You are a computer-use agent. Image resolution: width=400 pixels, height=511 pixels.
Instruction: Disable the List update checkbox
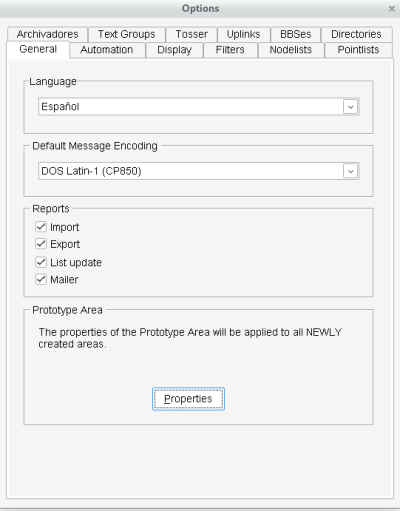point(41,262)
